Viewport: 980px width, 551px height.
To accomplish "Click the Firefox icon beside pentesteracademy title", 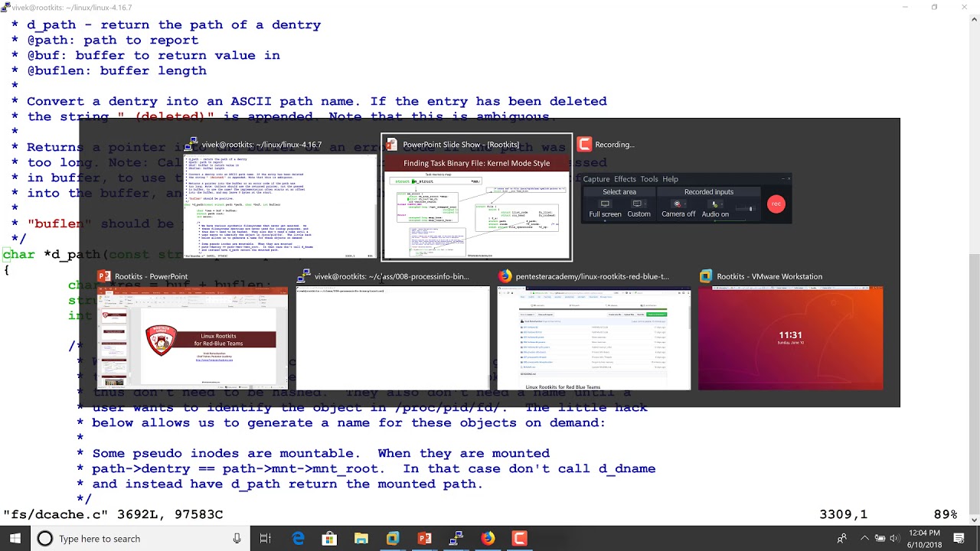I will [505, 276].
